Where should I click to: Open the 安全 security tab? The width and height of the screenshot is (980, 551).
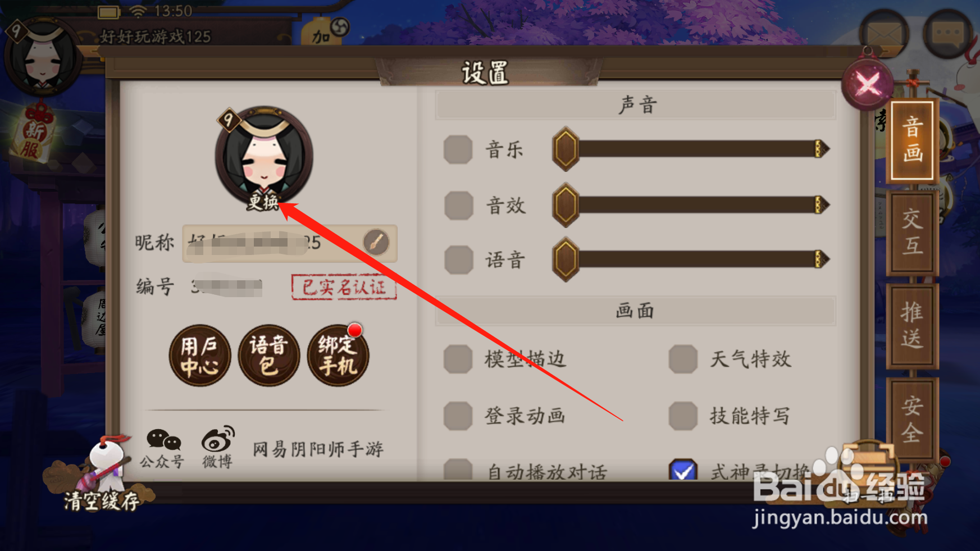pyautogui.click(x=912, y=419)
